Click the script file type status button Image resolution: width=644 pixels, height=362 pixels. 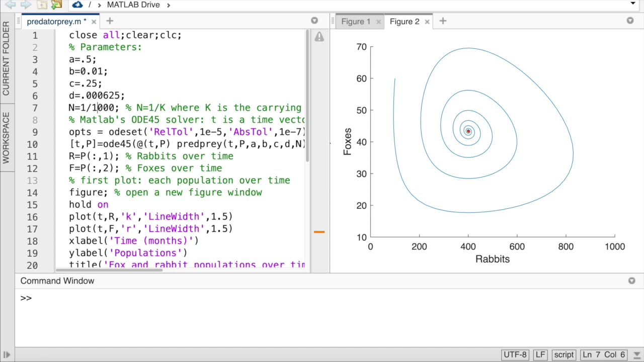563,354
